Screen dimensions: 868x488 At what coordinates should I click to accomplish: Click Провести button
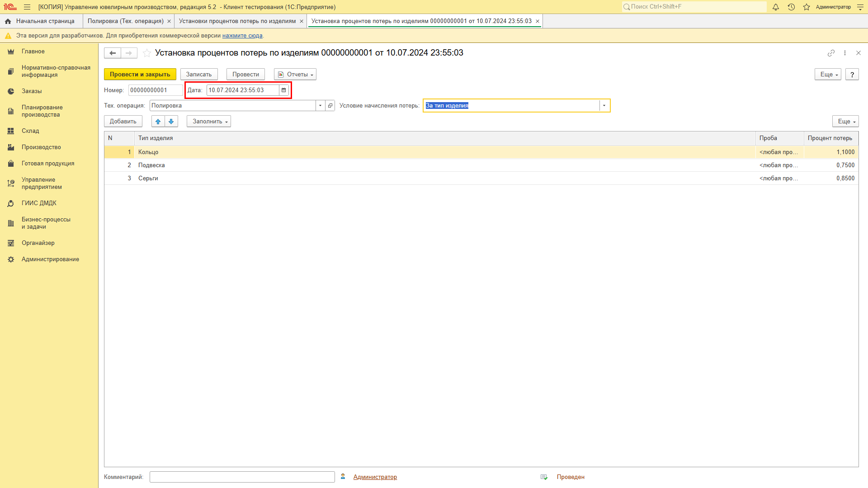(x=245, y=75)
